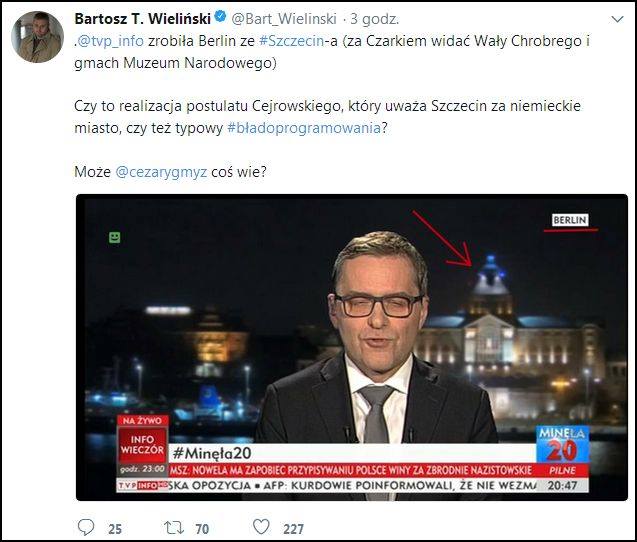Like the tweet with heart icon
637x542 pixels.
261,527
